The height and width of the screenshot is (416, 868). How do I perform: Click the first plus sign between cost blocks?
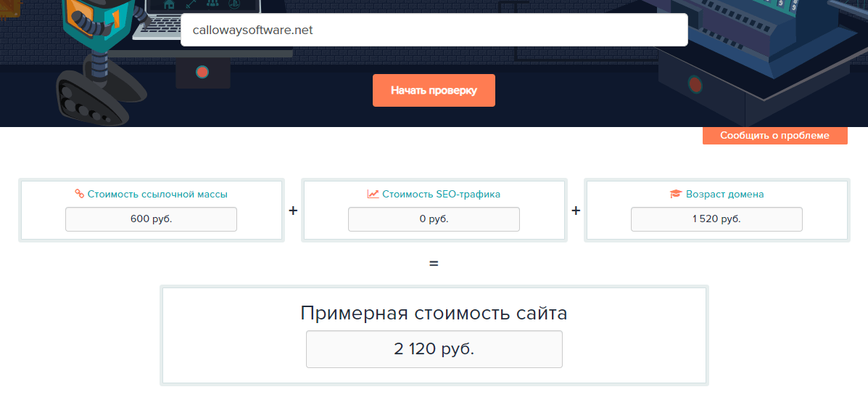[x=293, y=211]
